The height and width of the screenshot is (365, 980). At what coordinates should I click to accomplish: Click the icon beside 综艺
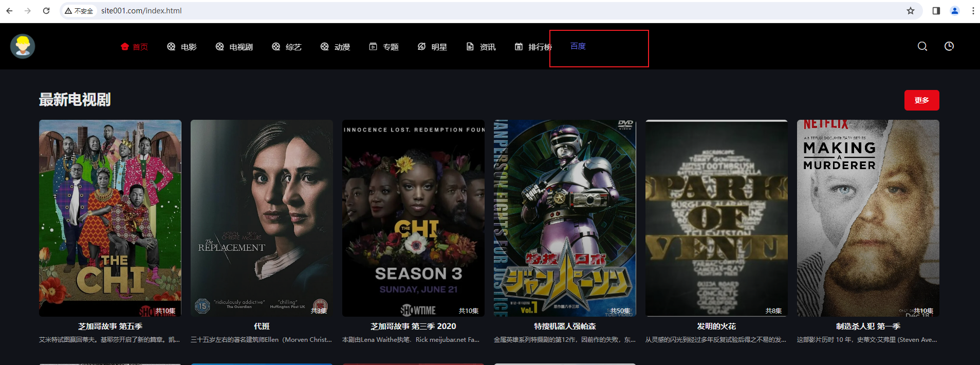point(276,47)
